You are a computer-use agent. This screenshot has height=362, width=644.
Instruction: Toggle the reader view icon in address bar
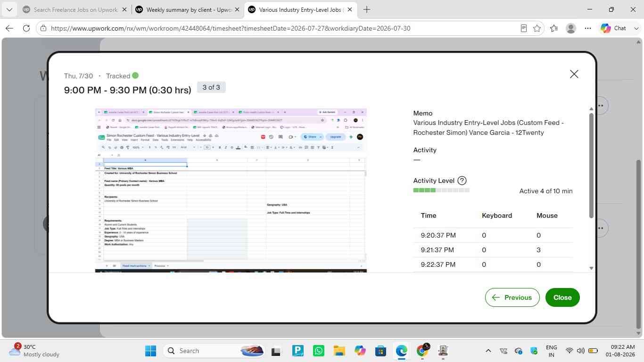point(523,28)
